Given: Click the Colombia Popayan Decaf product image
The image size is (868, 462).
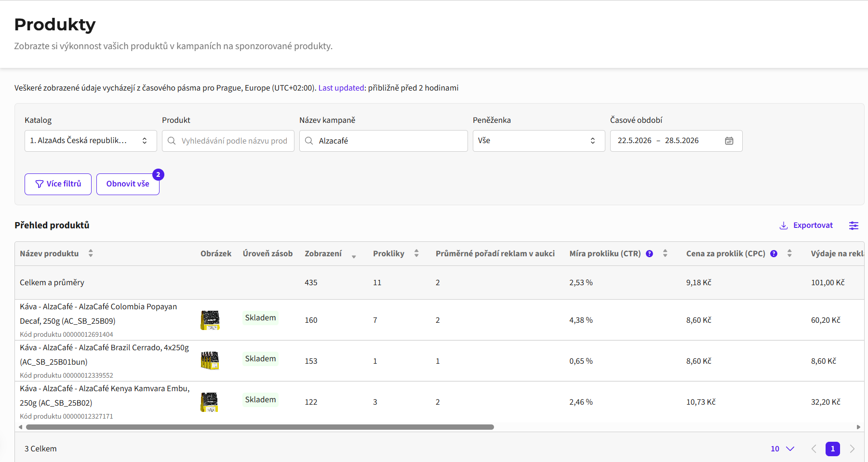Looking at the screenshot, I should click(210, 320).
